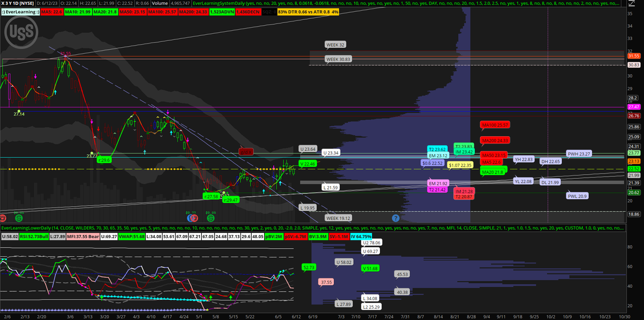
Task: Click the 22.52 green price axis tag
Action: (633, 168)
